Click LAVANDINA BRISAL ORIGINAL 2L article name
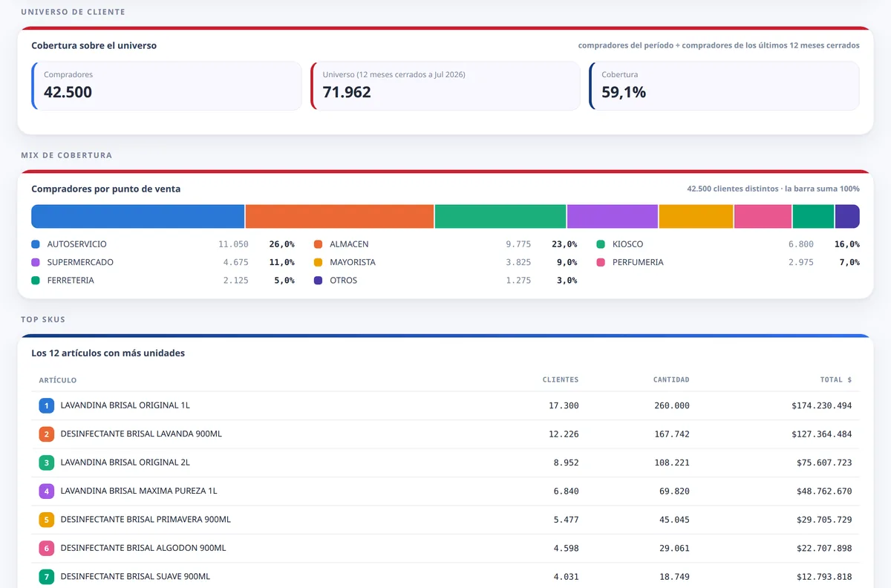Screen dimensions: 891x588 pyautogui.click(x=125, y=463)
